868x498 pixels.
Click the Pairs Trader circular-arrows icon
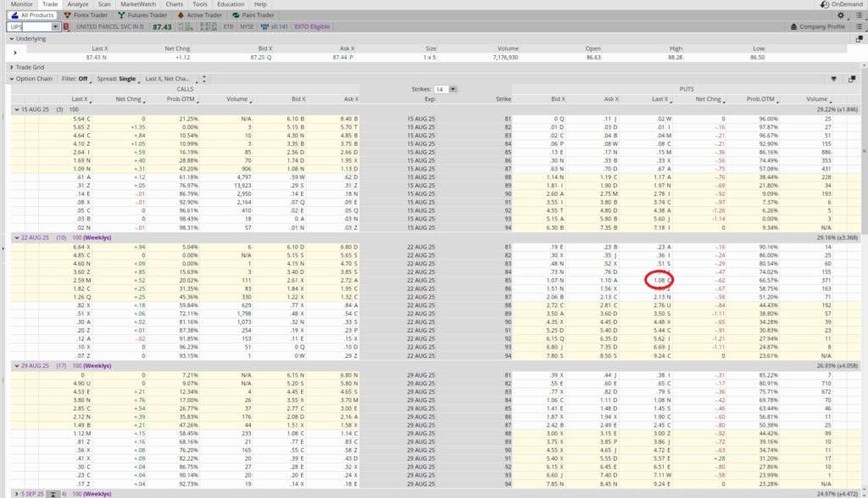236,14
